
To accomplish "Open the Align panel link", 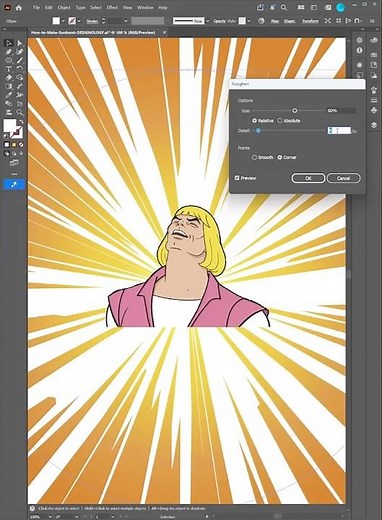I will (x=274, y=21).
